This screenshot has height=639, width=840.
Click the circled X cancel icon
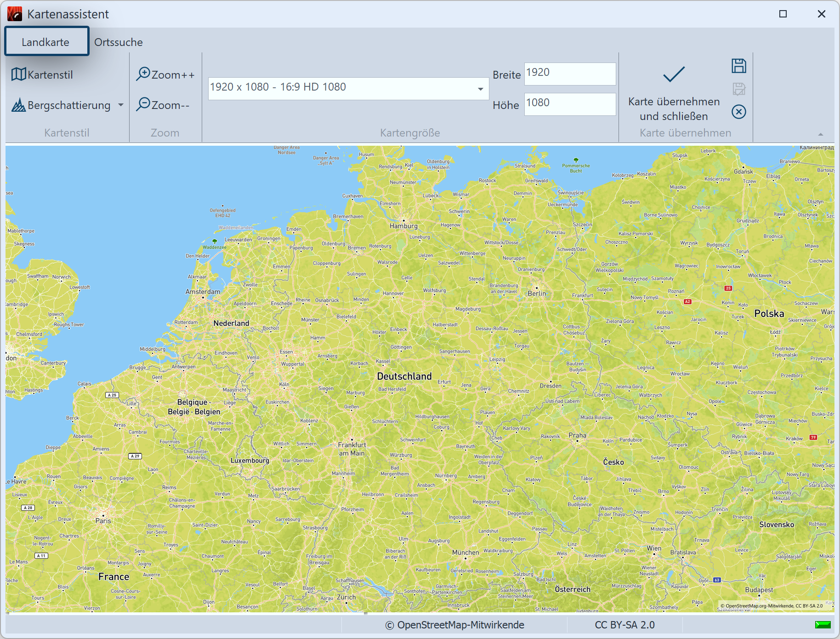[738, 112]
